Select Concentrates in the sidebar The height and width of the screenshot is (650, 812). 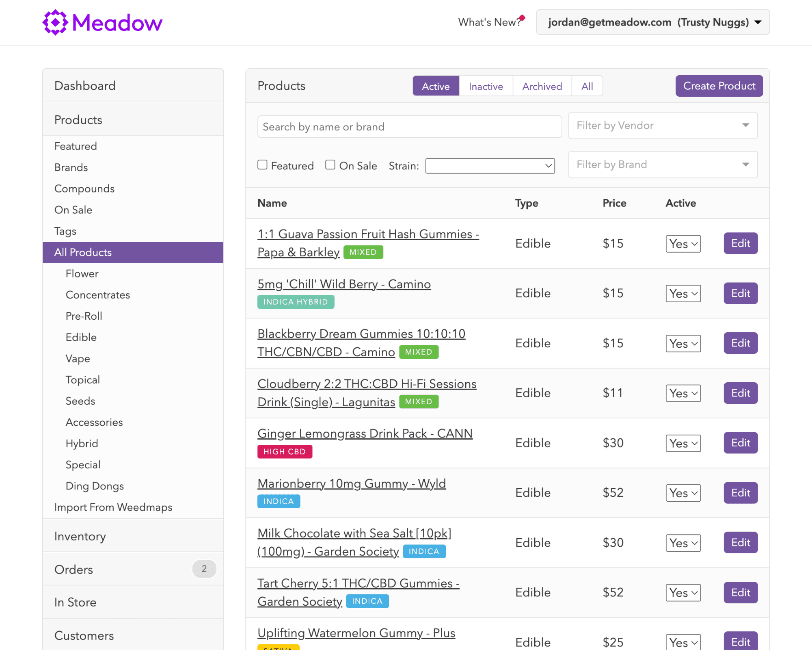click(x=98, y=295)
